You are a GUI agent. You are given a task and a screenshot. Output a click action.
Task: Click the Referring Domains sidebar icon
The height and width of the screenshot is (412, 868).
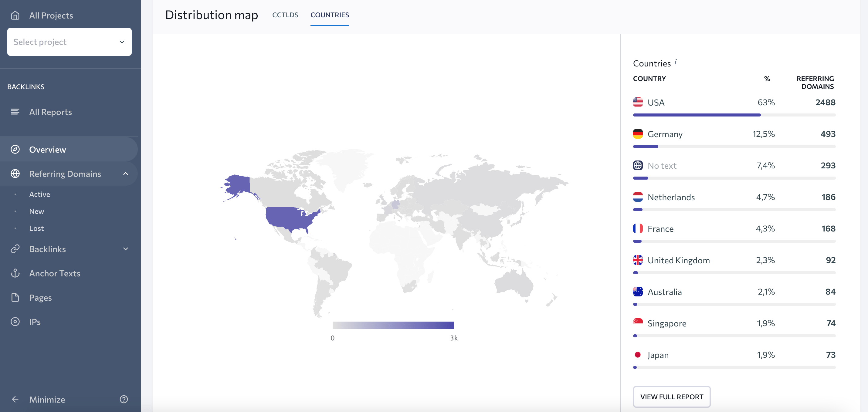(x=15, y=173)
